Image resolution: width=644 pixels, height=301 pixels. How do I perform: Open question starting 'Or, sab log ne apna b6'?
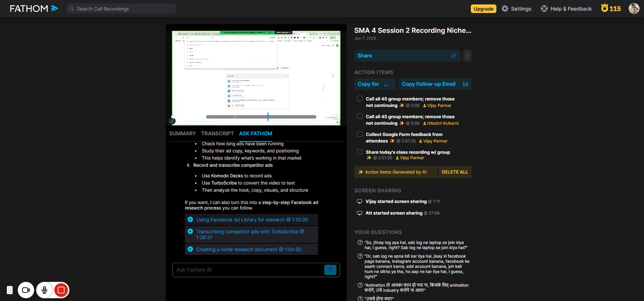click(x=414, y=266)
